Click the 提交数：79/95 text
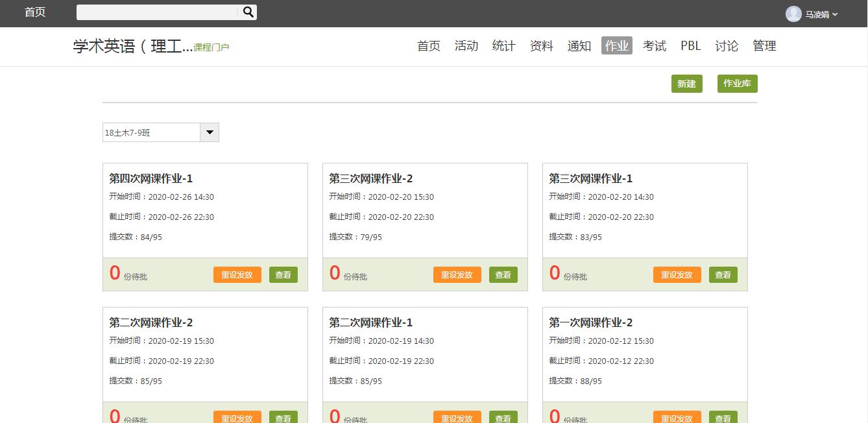868x423 pixels. [x=356, y=237]
